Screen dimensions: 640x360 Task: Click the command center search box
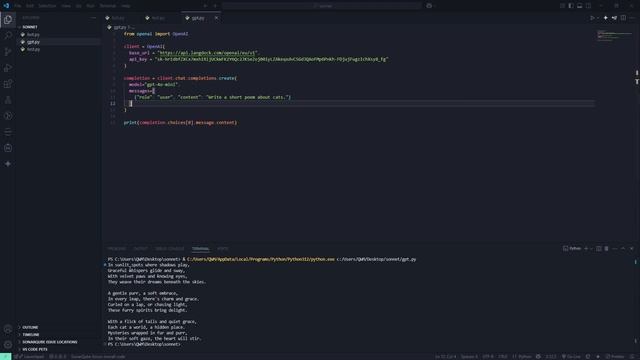(322, 6)
